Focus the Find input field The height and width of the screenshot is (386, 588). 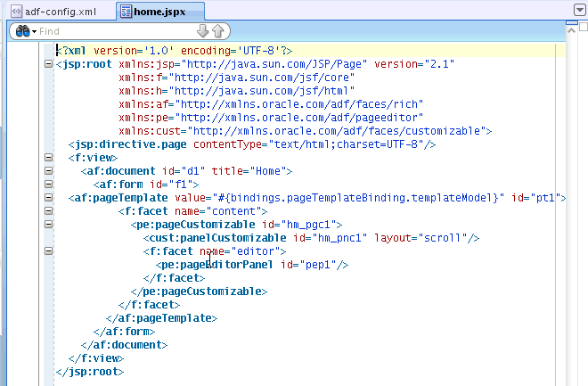[x=116, y=31]
